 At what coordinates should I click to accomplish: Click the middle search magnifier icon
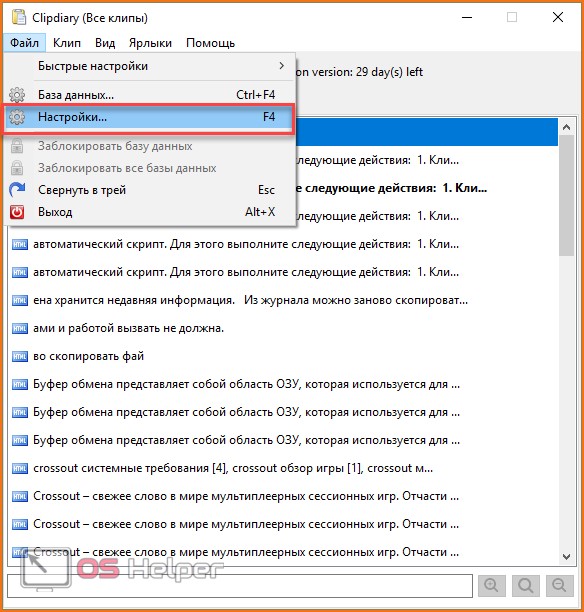[x=526, y=585]
